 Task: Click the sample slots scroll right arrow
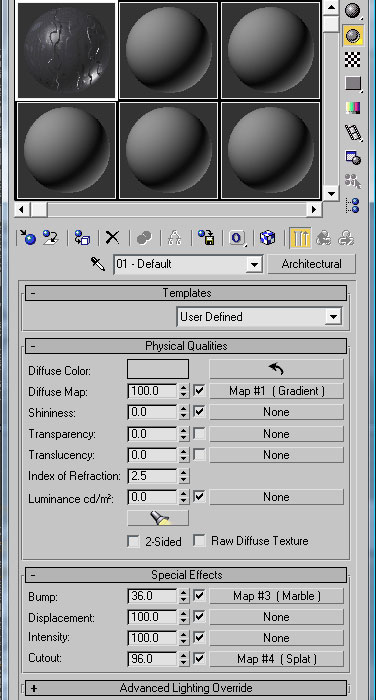(314, 209)
